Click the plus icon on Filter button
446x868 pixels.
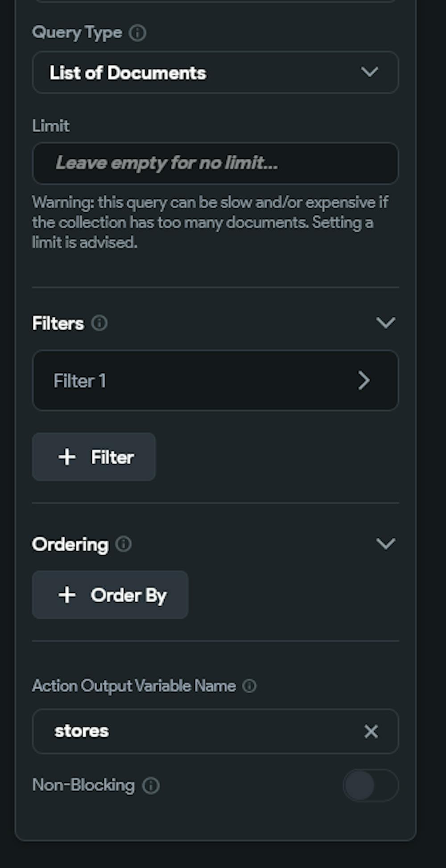tap(67, 457)
